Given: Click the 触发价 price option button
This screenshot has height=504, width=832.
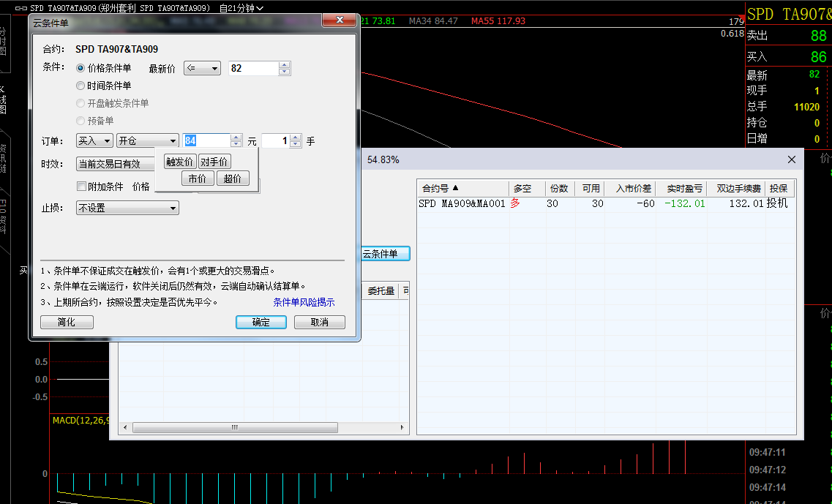Looking at the screenshot, I should [x=179, y=162].
